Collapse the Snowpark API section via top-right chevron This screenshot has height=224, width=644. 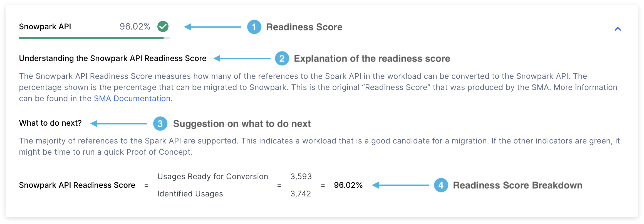pyautogui.click(x=618, y=29)
